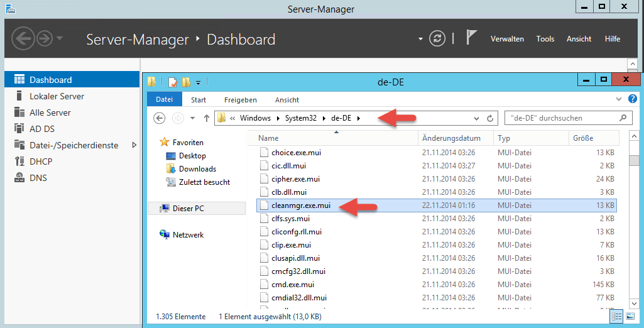The width and height of the screenshot is (644, 328).
Task: Click the de-DE durchsuchen search field
Action: pos(559,118)
